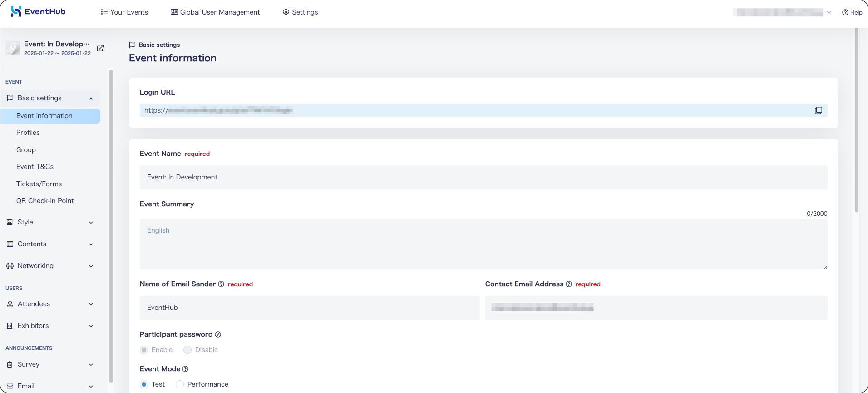Click the Contact Email Address field
Screen dimensions: 868x393
pyautogui.click(x=656, y=308)
